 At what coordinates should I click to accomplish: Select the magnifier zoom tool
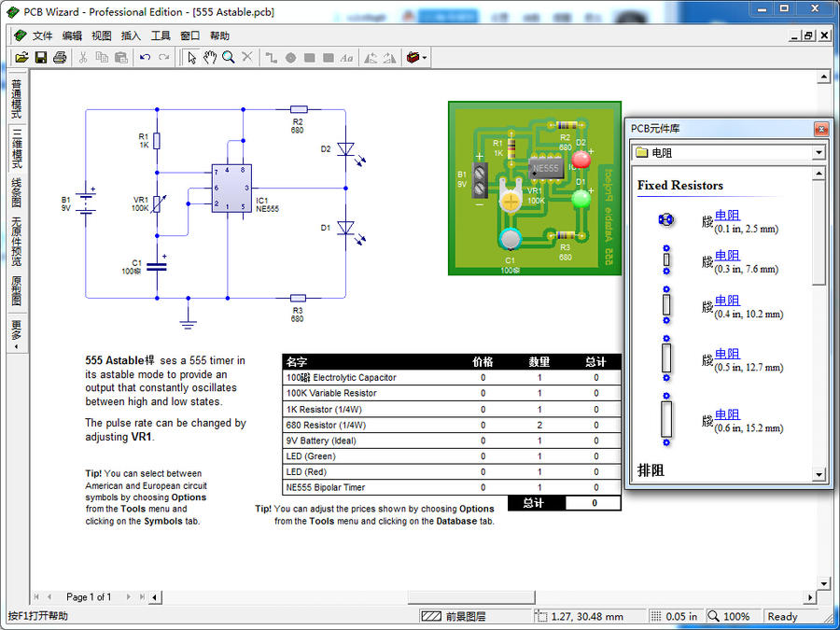229,58
